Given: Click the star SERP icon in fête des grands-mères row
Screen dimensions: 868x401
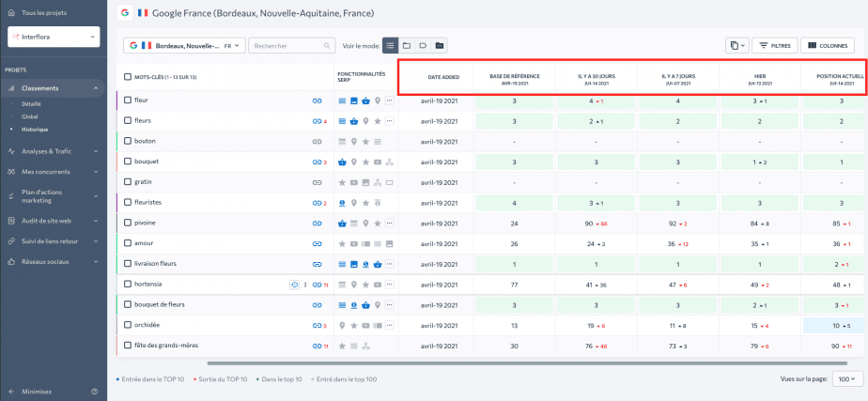Looking at the screenshot, I should (343, 347).
